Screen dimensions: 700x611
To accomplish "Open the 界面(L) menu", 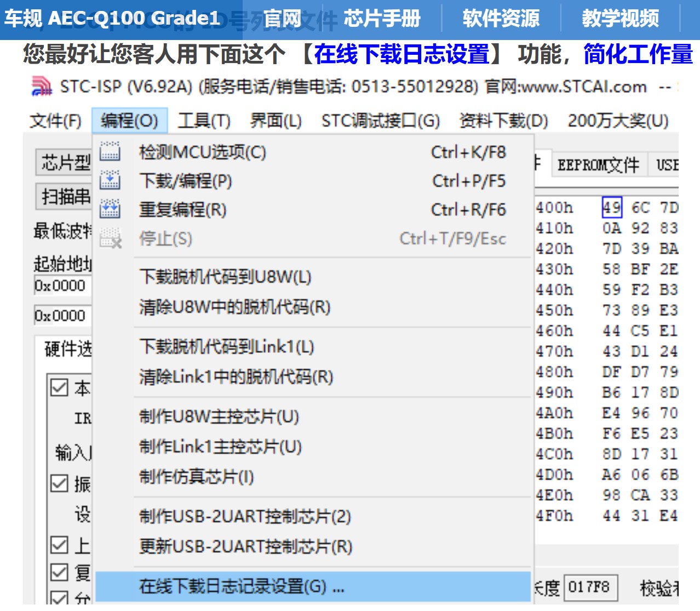I will [x=276, y=121].
